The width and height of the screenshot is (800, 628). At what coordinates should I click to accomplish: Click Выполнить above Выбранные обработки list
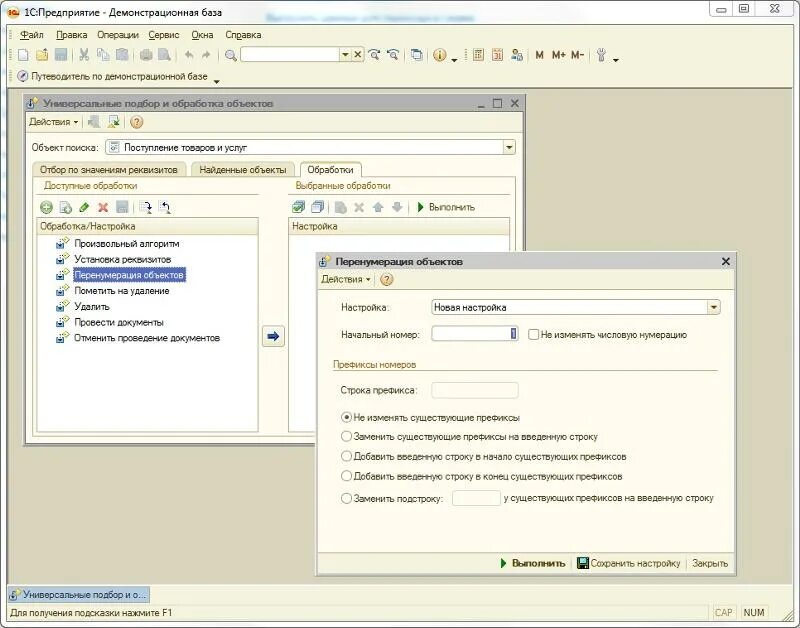[446, 207]
